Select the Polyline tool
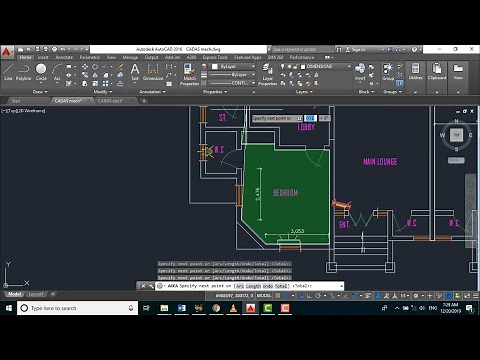The height and width of the screenshot is (360, 480). click(23, 72)
